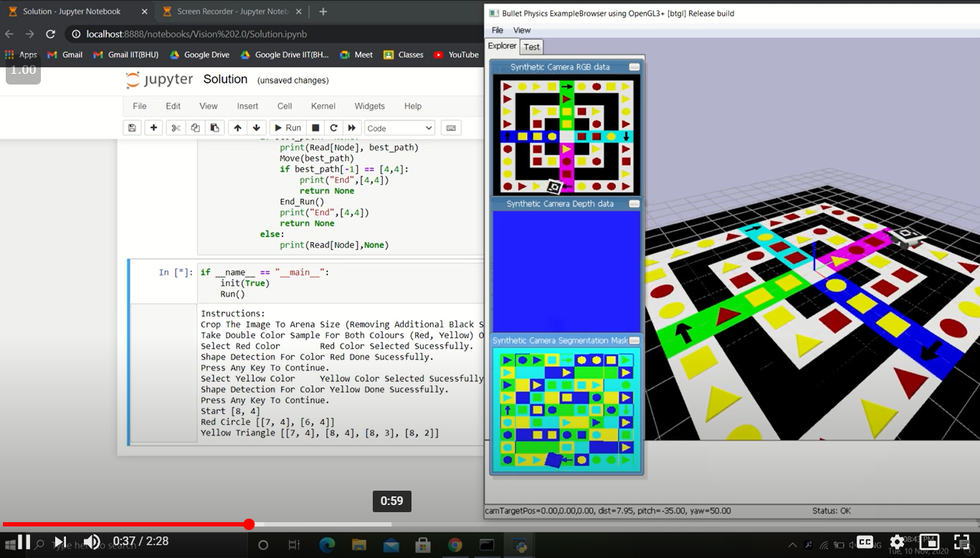This screenshot has height=558, width=980.
Task: Restart the kernel using the circular arrow
Action: (333, 128)
